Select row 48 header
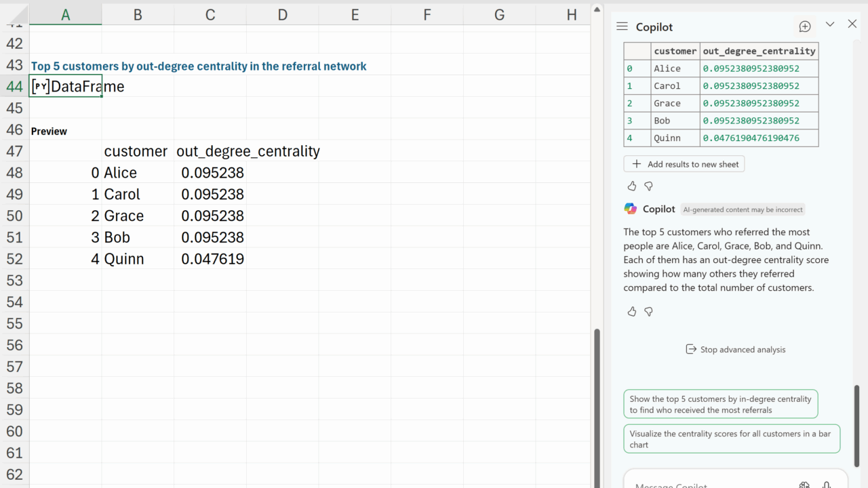 (14, 173)
